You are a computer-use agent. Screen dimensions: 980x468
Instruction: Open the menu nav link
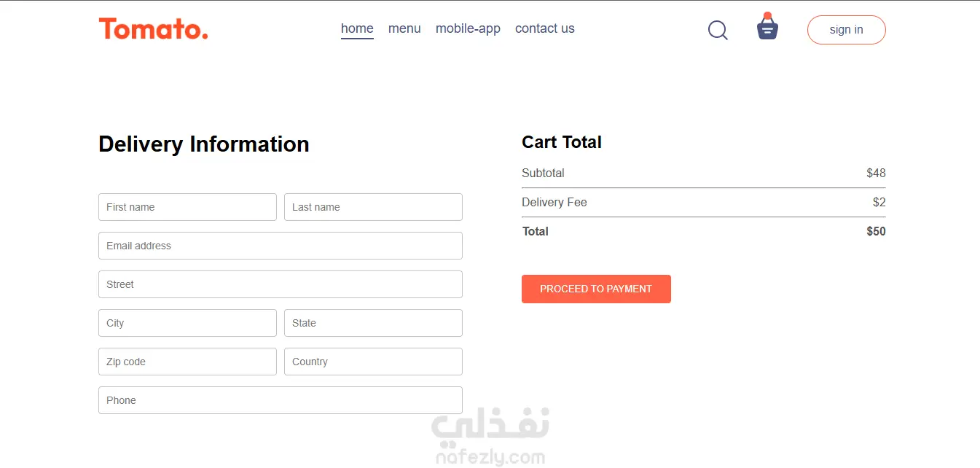pyautogui.click(x=404, y=28)
